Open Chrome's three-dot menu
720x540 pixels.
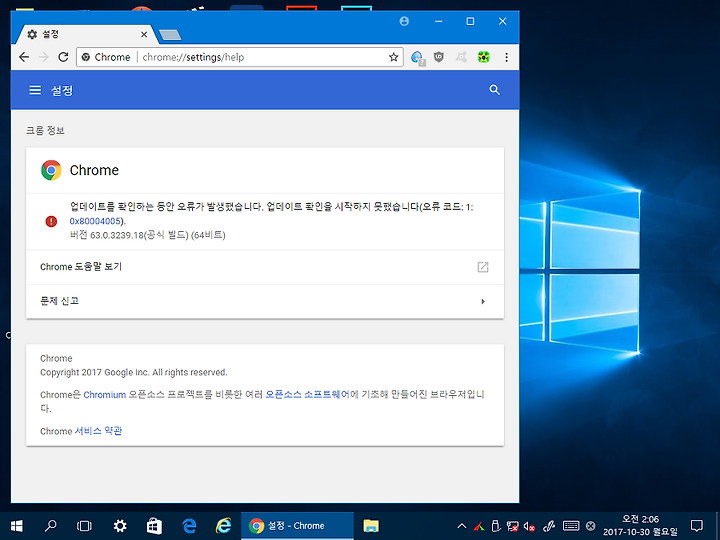pyautogui.click(x=506, y=57)
